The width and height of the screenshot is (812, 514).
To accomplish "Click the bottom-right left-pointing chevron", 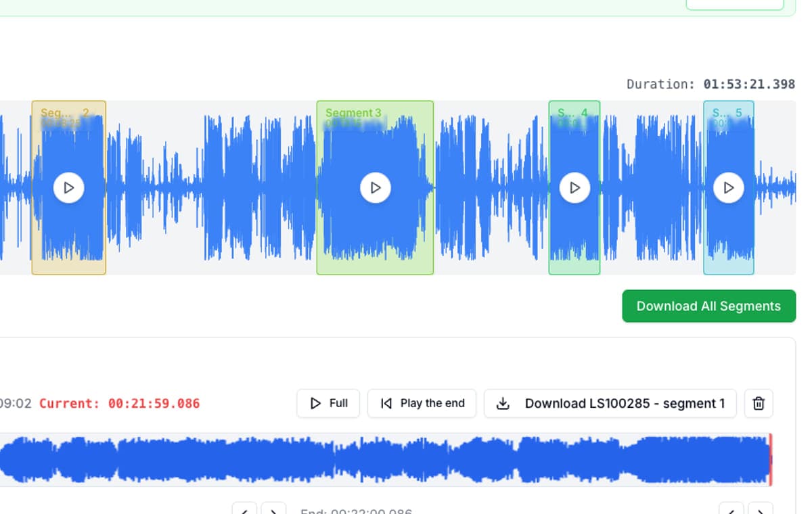I will click(731, 512).
